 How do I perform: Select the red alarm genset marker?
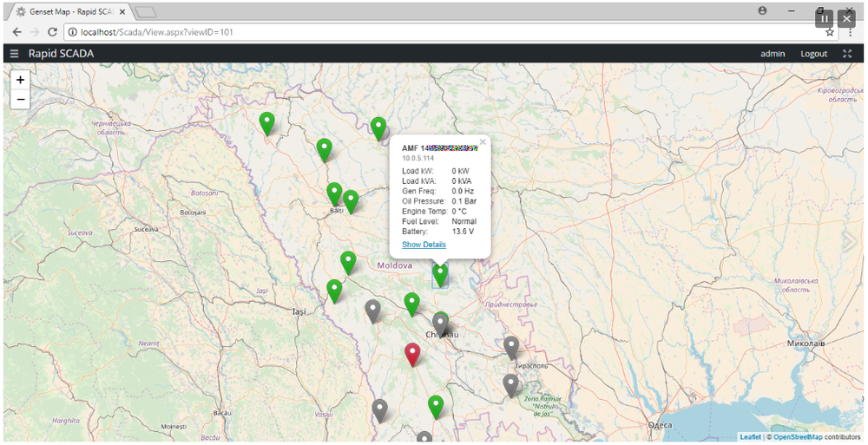click(411, 354)
